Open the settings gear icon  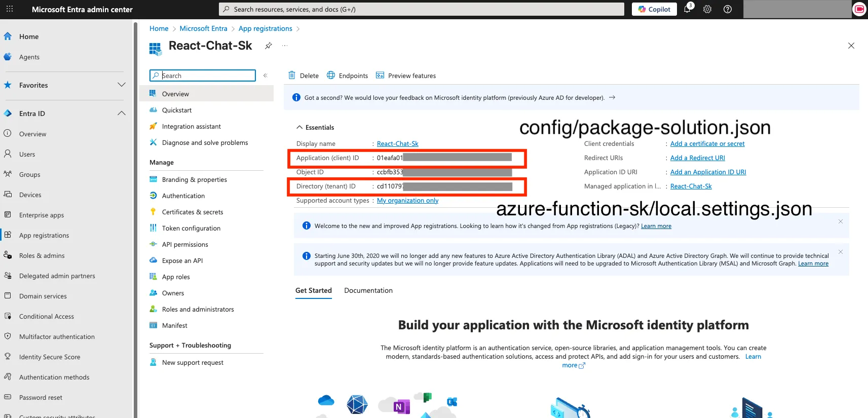pyautogui.click(x=707, y=9)
